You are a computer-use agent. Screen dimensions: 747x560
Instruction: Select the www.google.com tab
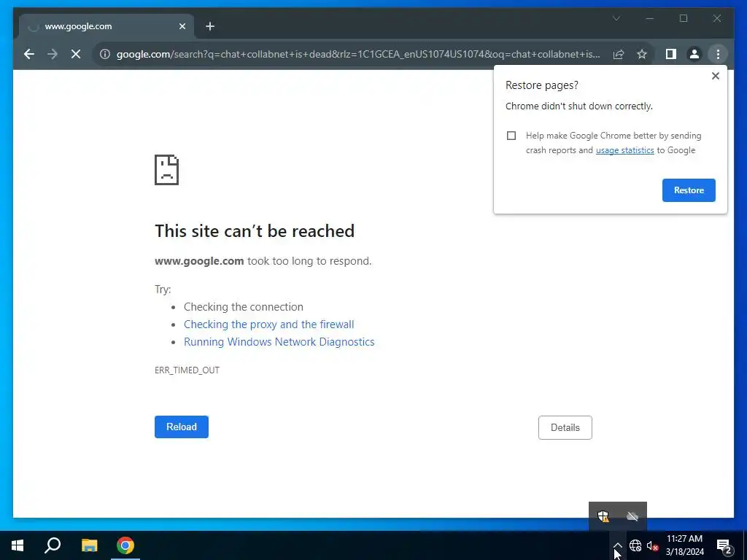[107, 27]
